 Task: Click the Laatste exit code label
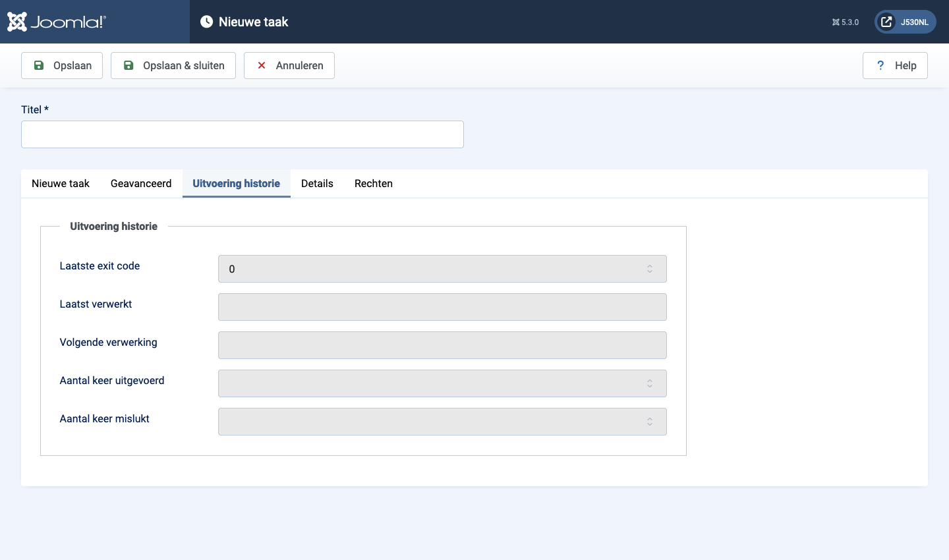tap(100, 266)
